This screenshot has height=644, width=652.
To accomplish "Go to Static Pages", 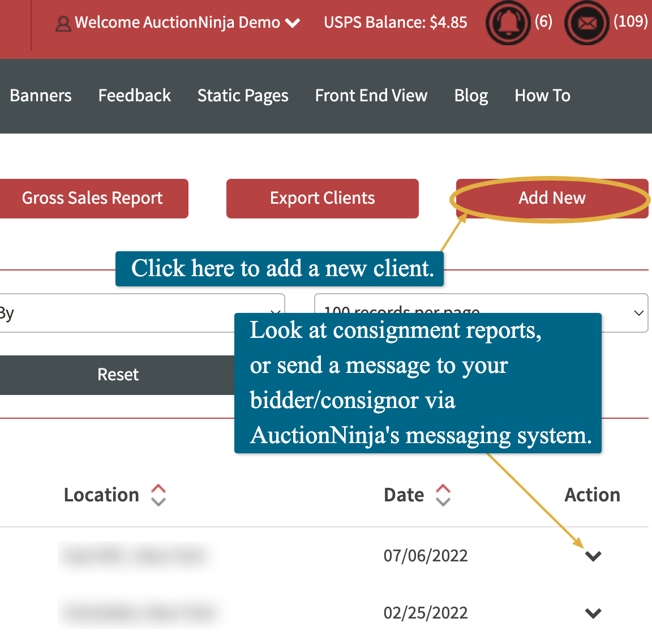I will pyautogui.click(x=243, y=96).
